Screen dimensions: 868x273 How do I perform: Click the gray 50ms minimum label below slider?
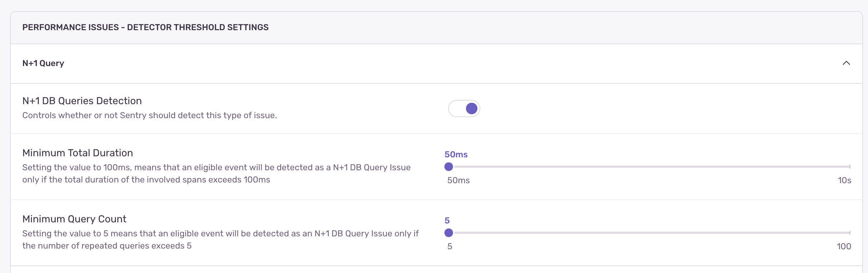458,180
